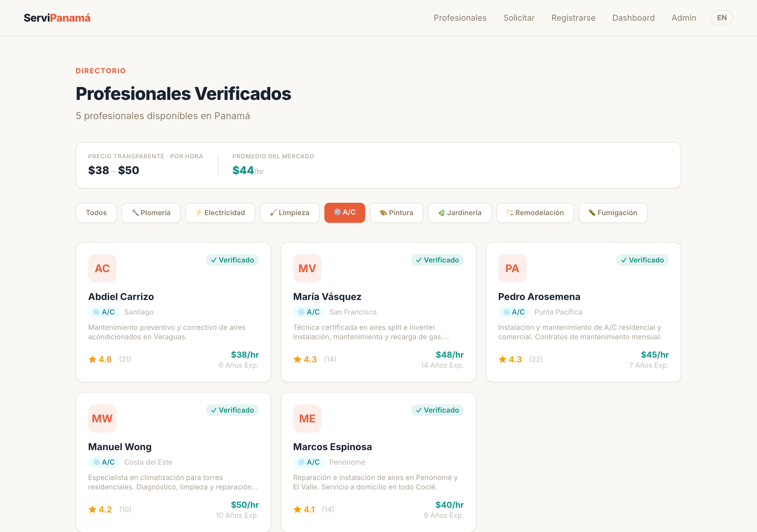Click the 14 Años Exp. text
757x532 pixels.
pyautogui.click(x=442, y=365)
